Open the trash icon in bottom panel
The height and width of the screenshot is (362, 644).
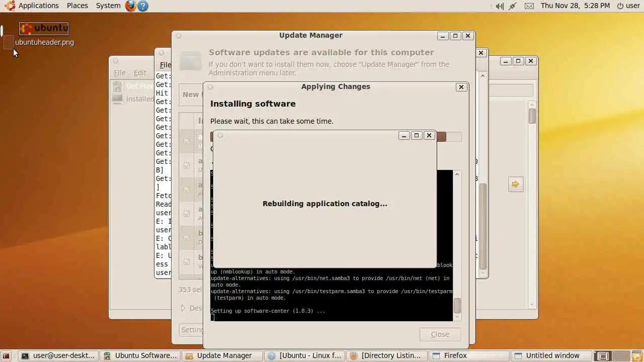(x=637, y=355)
